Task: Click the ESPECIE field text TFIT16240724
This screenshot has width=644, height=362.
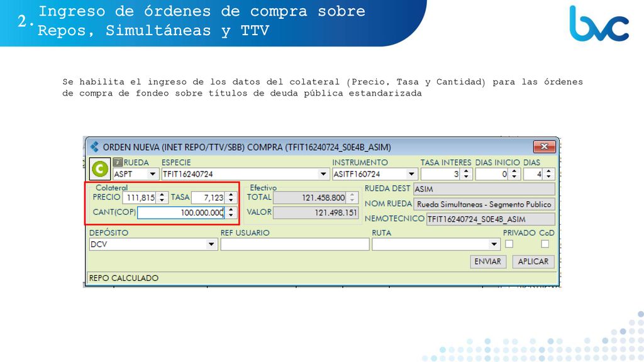Action: (x=187, y=174)
